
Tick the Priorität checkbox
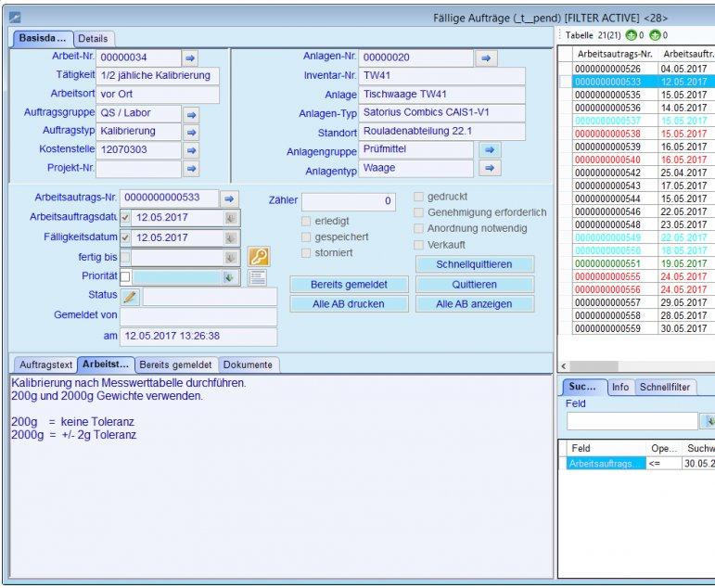[126, 276]
